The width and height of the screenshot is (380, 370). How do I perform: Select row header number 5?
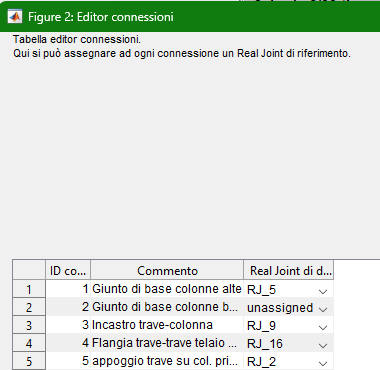[x=29, y=361]
